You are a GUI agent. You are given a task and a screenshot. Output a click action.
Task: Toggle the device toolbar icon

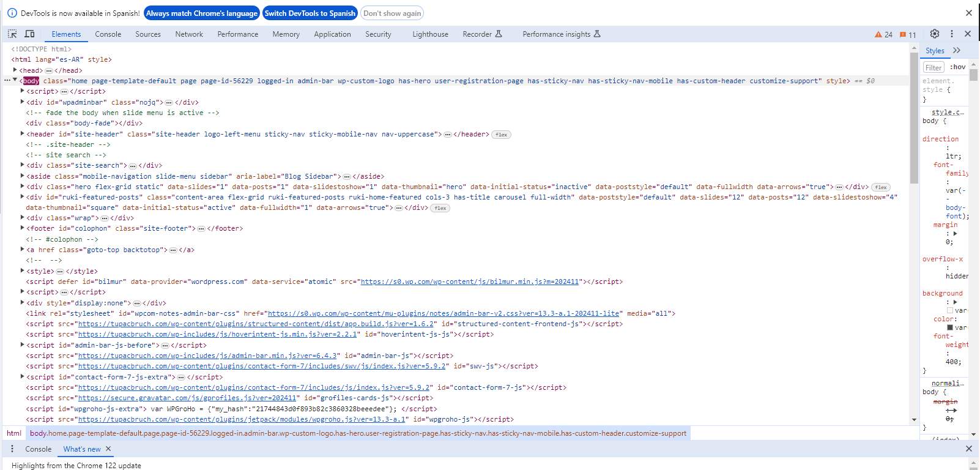tap(29, 34)
